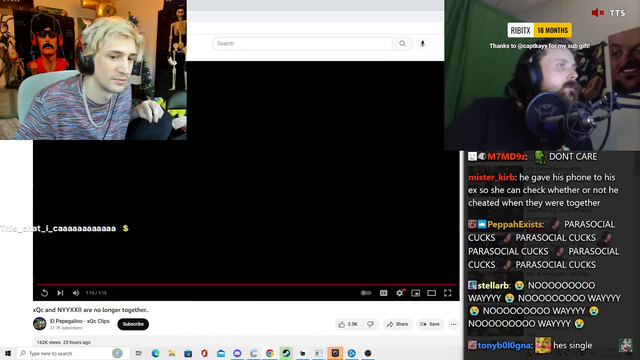
Task: Seek on the red video progress bar
Action: coord(246,284)
